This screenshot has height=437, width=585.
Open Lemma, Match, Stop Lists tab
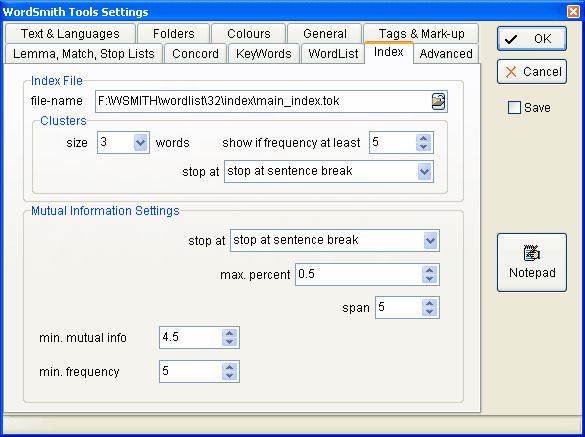[x=84, y=53]
